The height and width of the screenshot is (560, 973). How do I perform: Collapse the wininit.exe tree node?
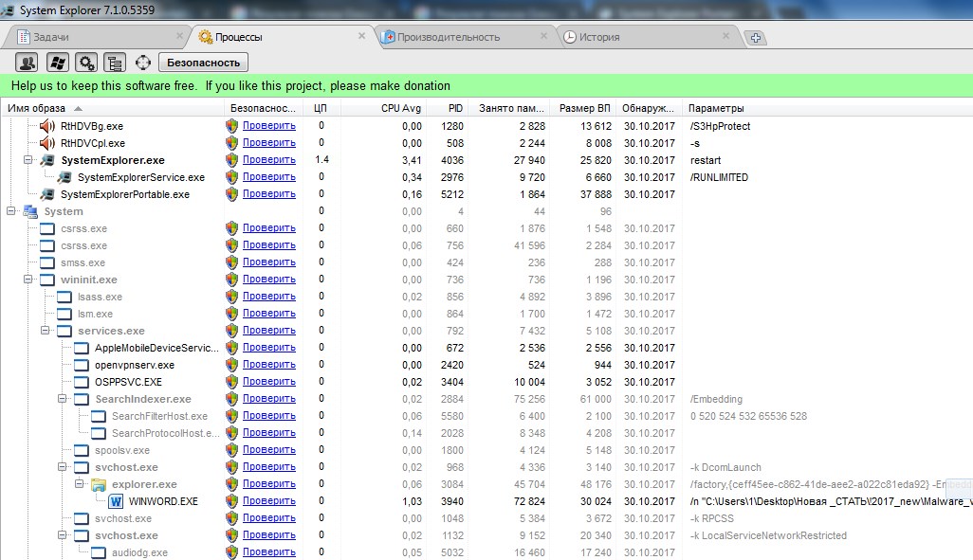[28, 280]
